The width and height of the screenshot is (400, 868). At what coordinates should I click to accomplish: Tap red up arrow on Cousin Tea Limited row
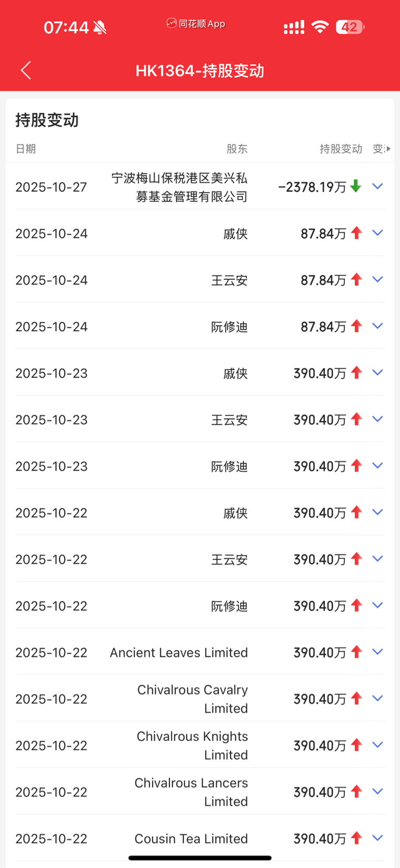356,838
